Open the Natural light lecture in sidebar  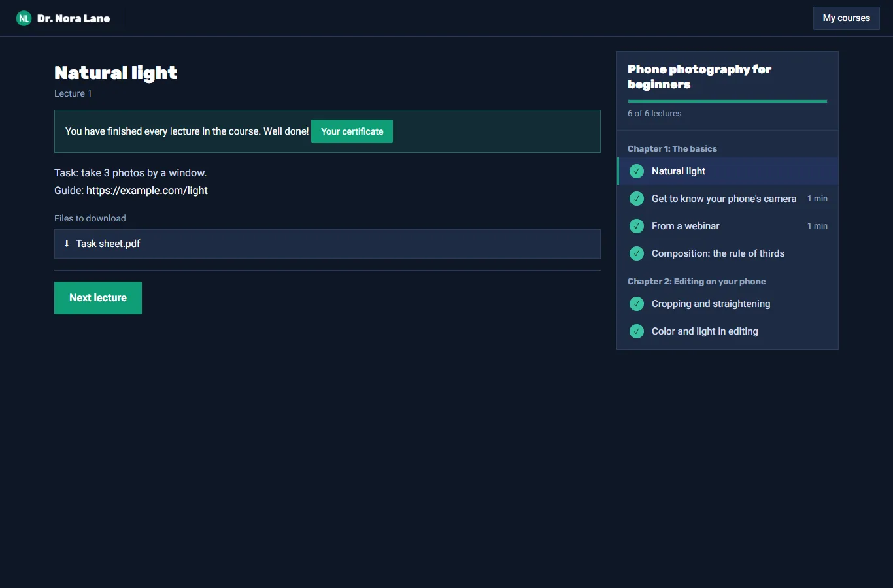tap(728, 171)
